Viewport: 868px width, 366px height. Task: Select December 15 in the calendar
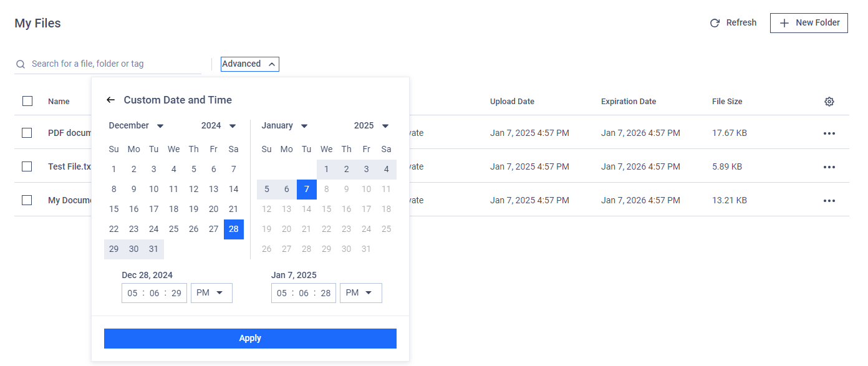point(114,209)
